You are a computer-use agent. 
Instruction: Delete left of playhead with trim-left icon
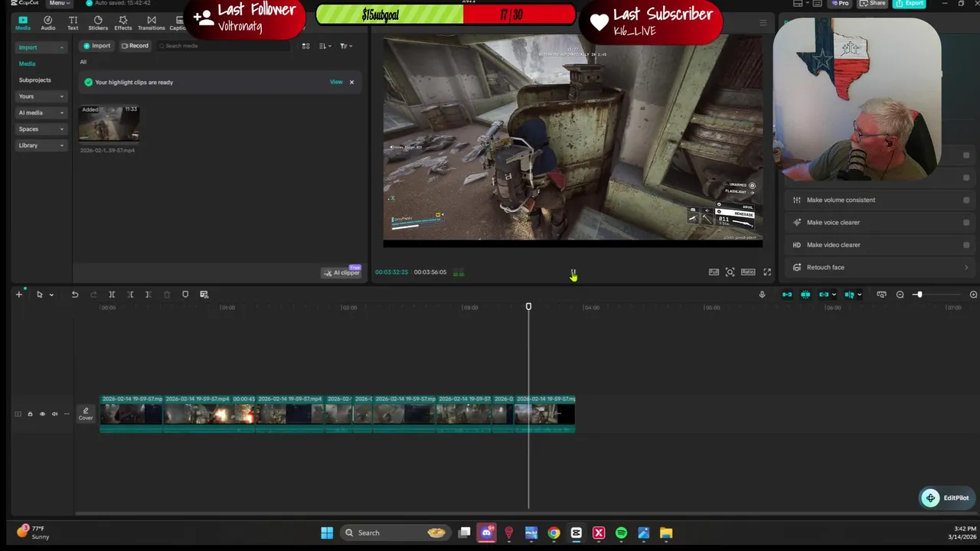pos(130,295)
